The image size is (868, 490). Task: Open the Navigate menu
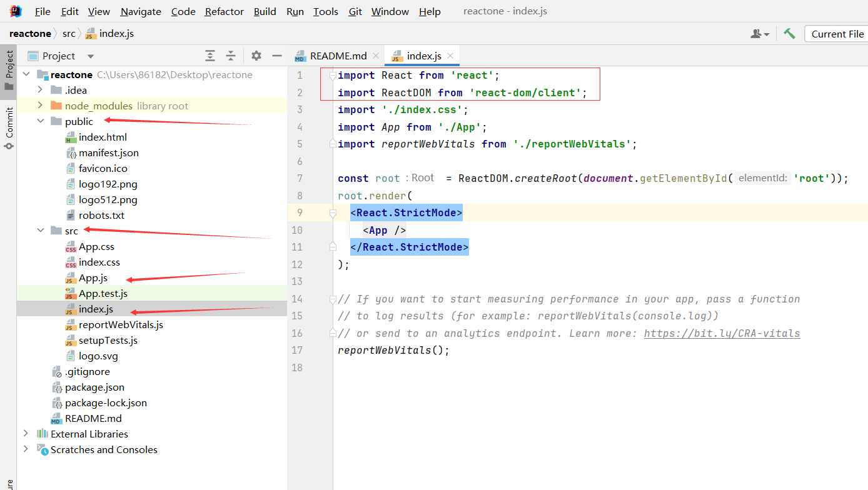(141, 11)
